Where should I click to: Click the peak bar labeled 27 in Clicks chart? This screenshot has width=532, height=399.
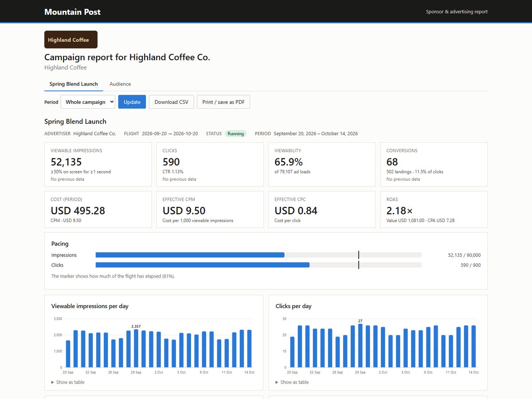point(360,346)
